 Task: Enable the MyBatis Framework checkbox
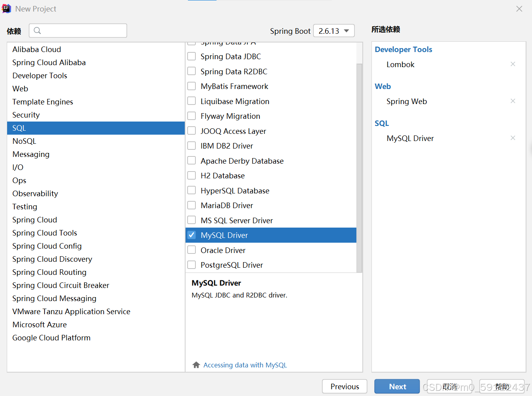pos(192,86)
